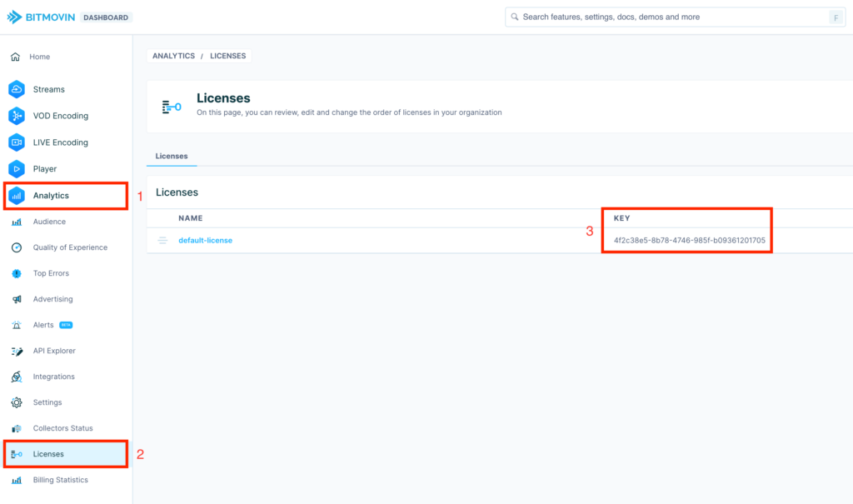The height and width of the screenshot is (504, 853).
Task: Open the Billing Statistics page
Action: [60, 480]
